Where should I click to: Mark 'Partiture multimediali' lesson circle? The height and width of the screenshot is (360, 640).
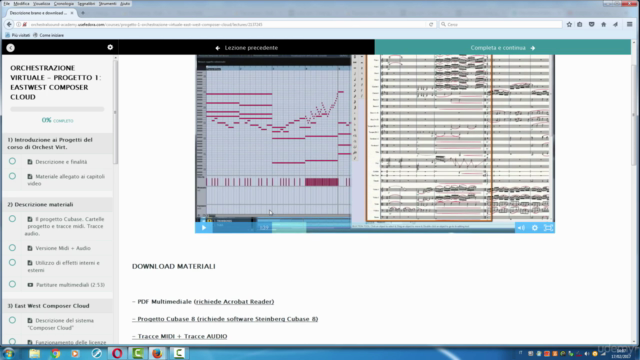click(13, 284)
